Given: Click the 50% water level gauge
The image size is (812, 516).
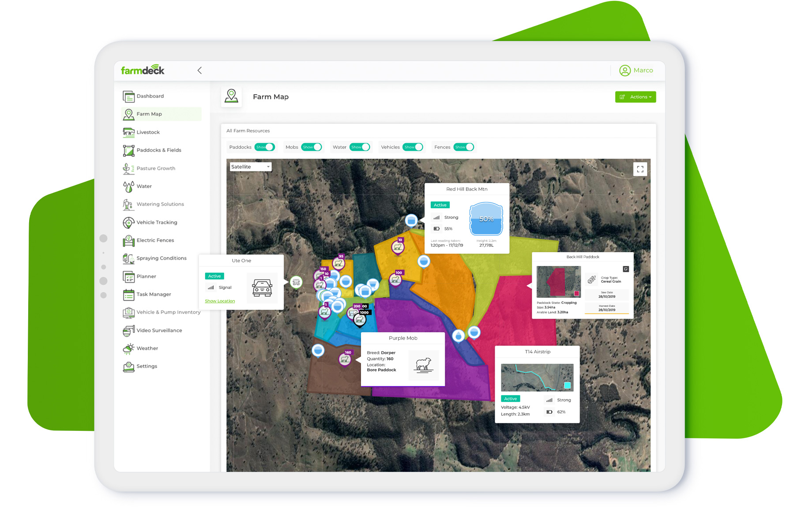Looking at the screenshot, I should click(486, 219).
